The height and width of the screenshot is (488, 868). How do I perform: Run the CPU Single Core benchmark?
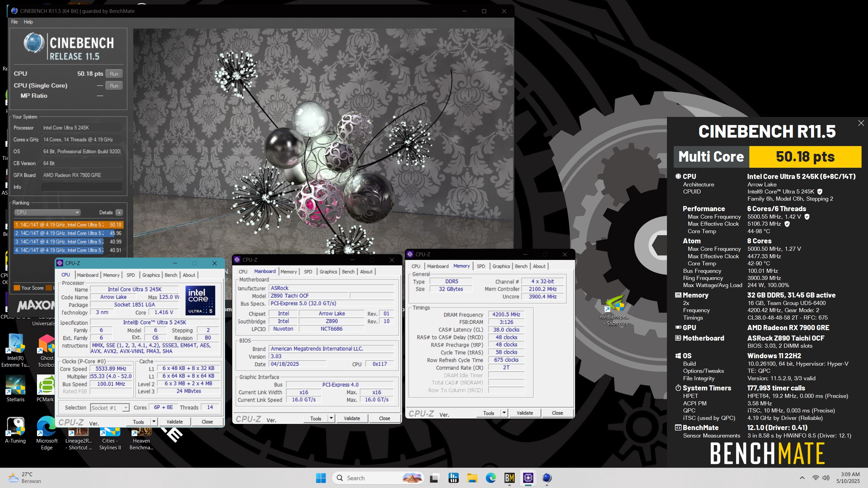point(114,85)
